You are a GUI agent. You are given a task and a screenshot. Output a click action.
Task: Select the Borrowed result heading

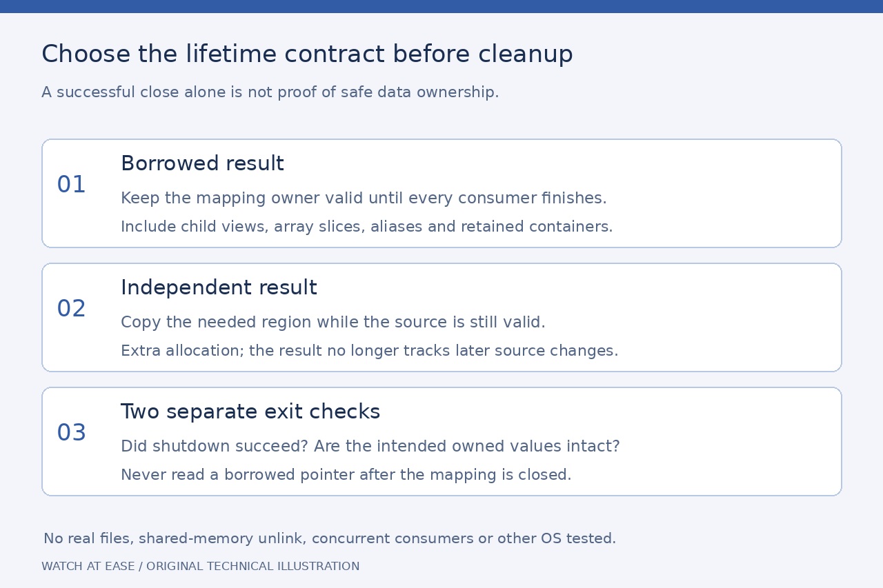click(x=202, y=163)
